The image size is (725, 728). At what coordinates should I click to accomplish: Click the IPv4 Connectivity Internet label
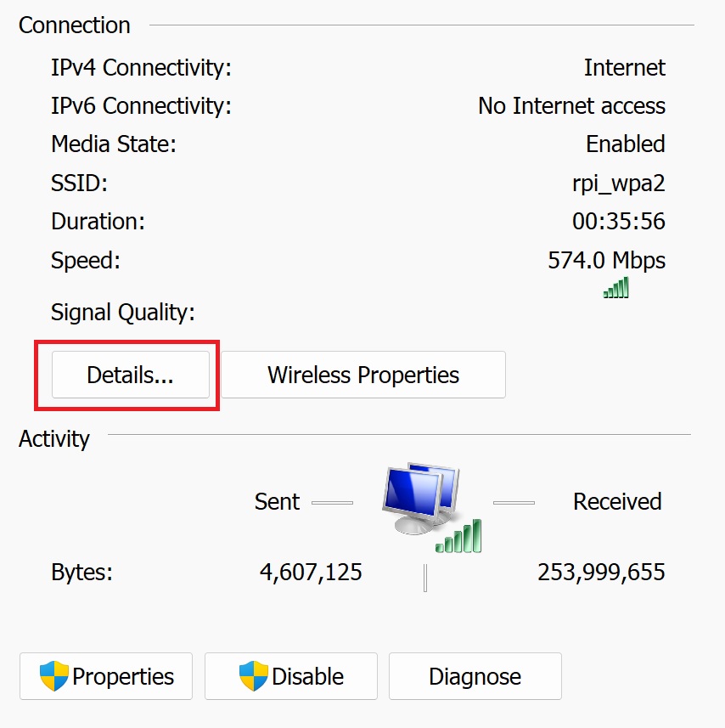pos(625,68)
